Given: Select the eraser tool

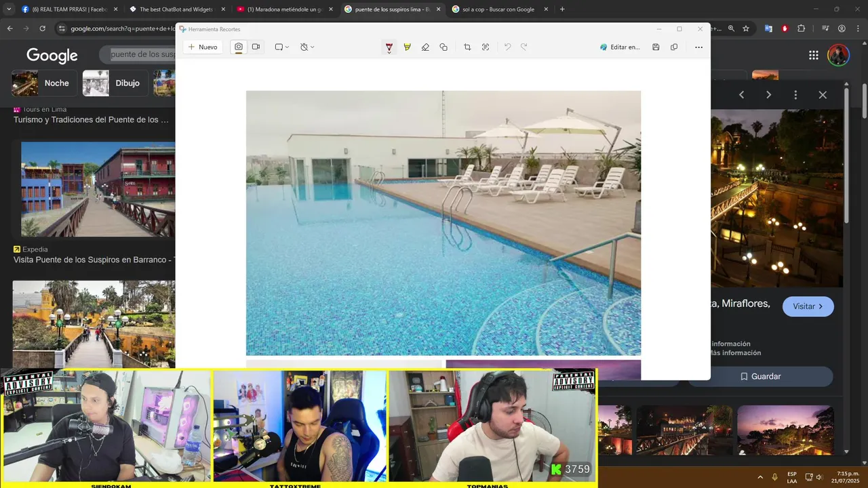Looking at the screenshot, I should coord(425,47).
